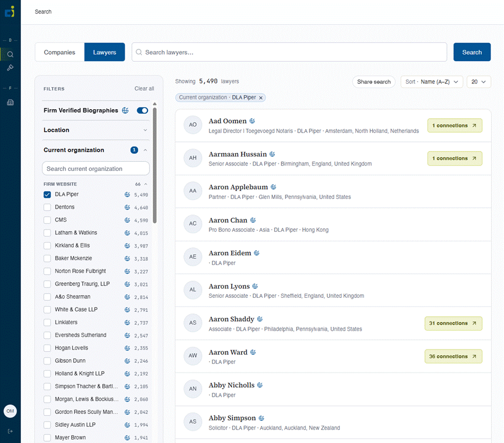Viewport: 504px width, 443px height.
Task: Check the White & Case LLP checkbox
Action: [x=47, y=310]
